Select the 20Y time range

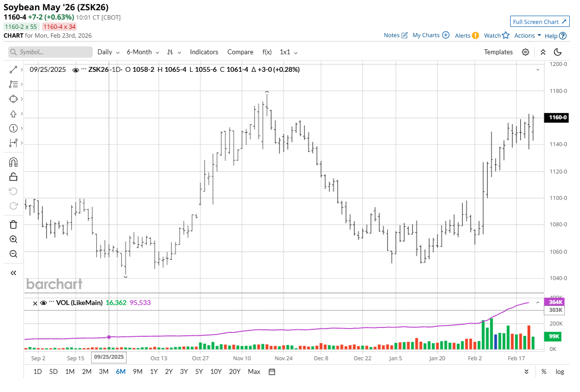point(235,371)
